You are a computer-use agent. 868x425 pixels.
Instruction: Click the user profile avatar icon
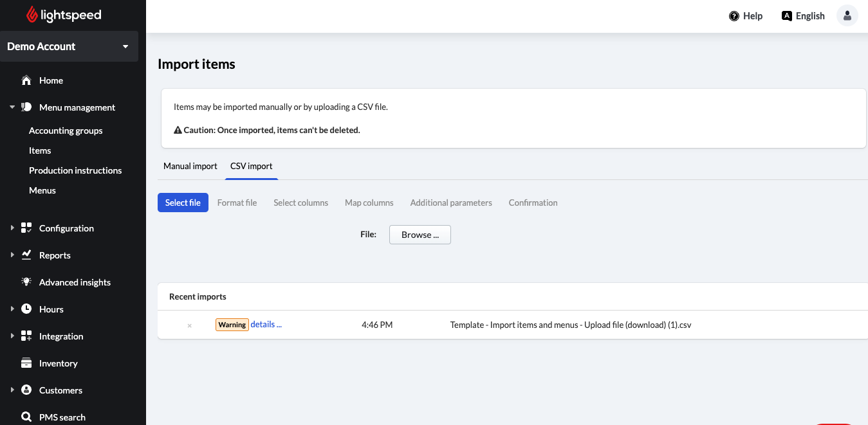pos(847,16)
